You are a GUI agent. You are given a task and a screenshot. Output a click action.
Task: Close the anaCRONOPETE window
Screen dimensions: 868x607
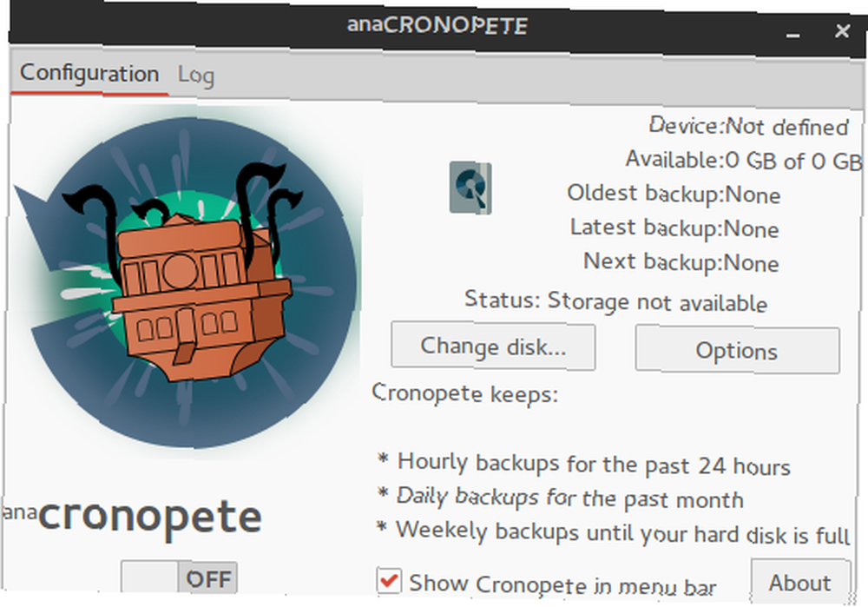point(842,31)
